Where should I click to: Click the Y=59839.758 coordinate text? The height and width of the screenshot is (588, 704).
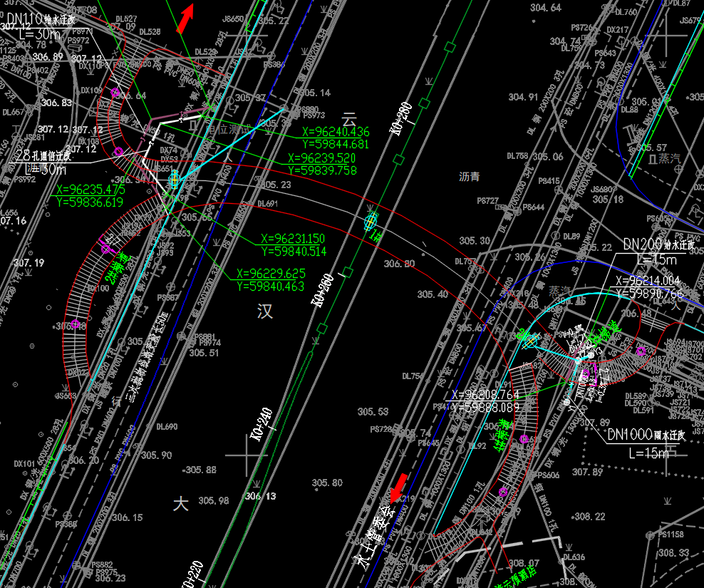pos(322,170)
